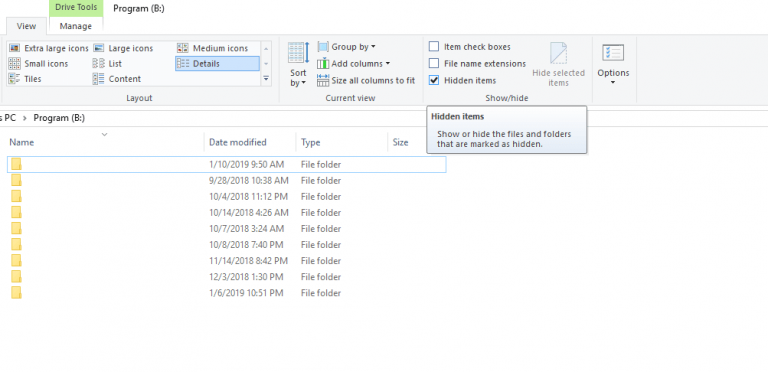Image resolution: width=768 pixels, height=372 pixels.
Task: Choose Small icons layout view
Action: pyautogui.click(x=39, y=64)
